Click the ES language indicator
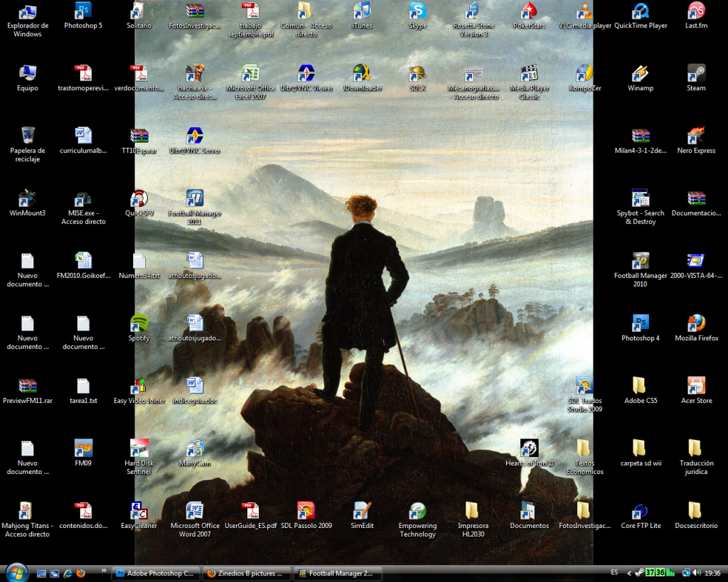 click(x=614, y=573)
